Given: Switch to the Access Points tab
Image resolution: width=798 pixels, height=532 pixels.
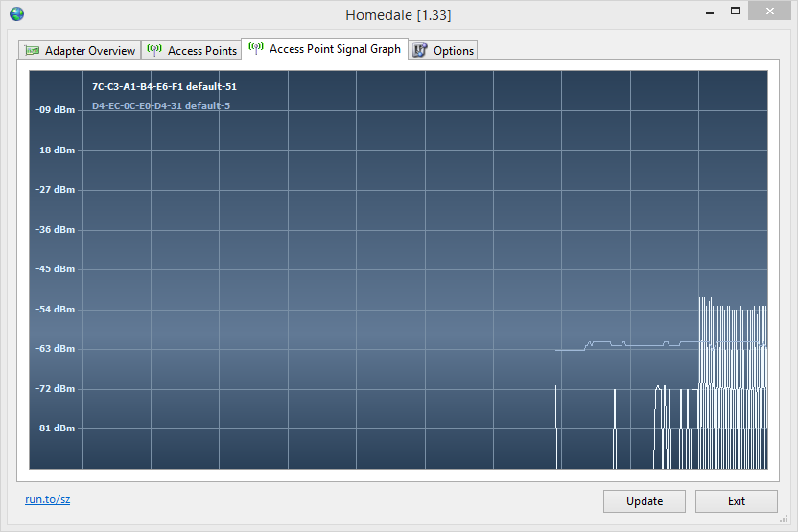Looking at the screenshot, I should pos(191,51).
